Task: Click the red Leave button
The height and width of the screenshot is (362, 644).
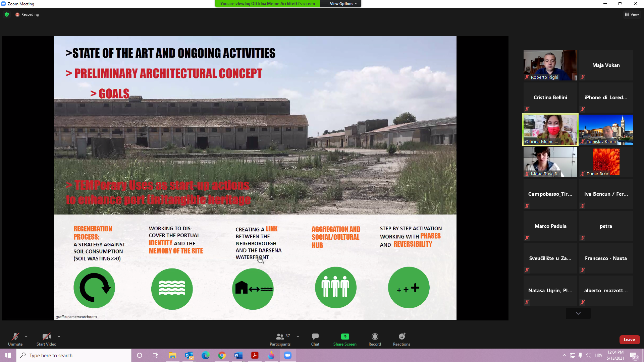Action: [x=629, y=340]
